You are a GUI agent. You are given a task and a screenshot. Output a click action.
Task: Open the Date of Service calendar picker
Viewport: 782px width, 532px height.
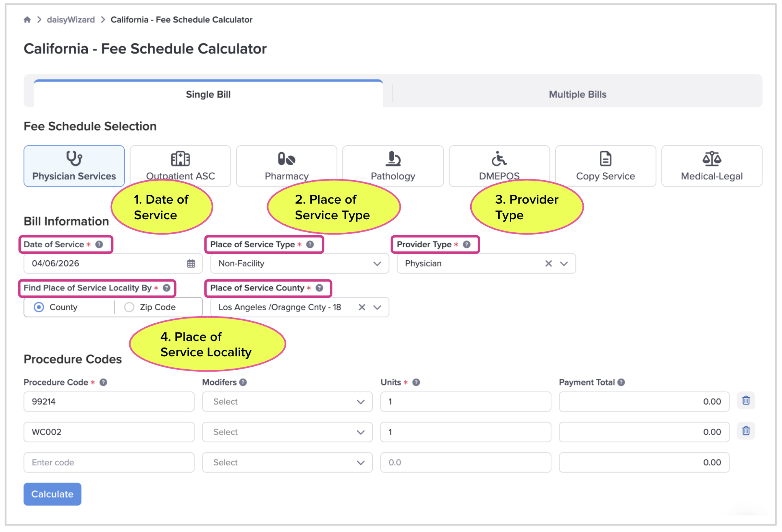click(191, 263)
